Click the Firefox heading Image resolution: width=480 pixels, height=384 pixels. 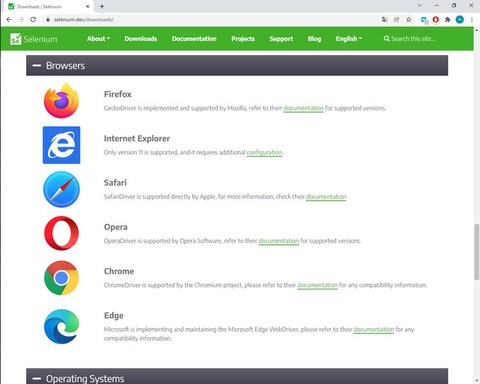[118, 94]
